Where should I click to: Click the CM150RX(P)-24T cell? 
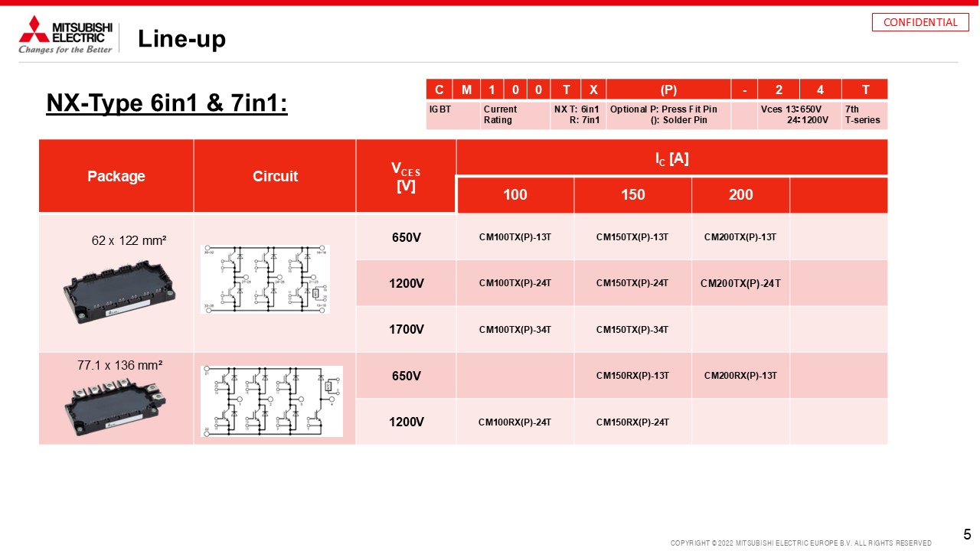[x=632, y=422]
